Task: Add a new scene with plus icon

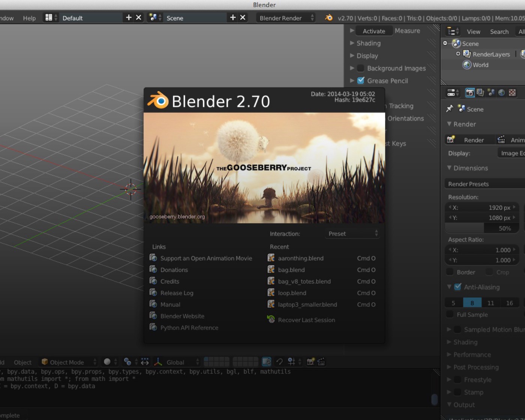Action: (x=233, y=18)
